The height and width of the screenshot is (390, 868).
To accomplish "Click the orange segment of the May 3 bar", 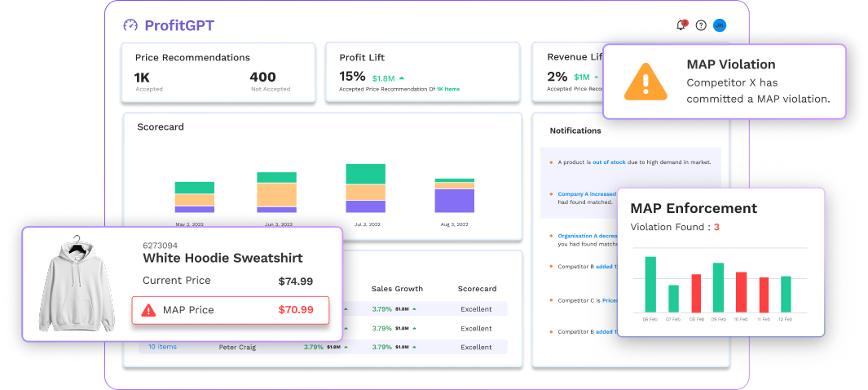I will click(x=194, y=200).
